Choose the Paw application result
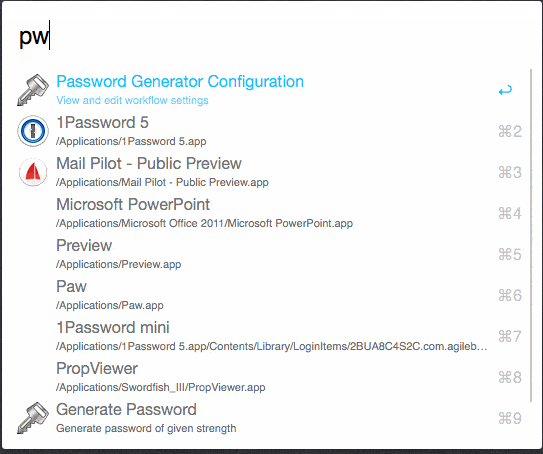This screenshot has height=454, width=543. pyautogui.click(x=270, y=295)
